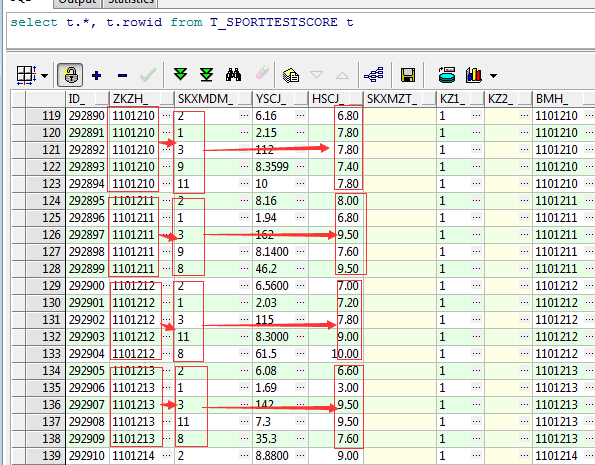Viewport: 595px width, 465px height.
Task: Click ID cell 292892
Action: 87,150
